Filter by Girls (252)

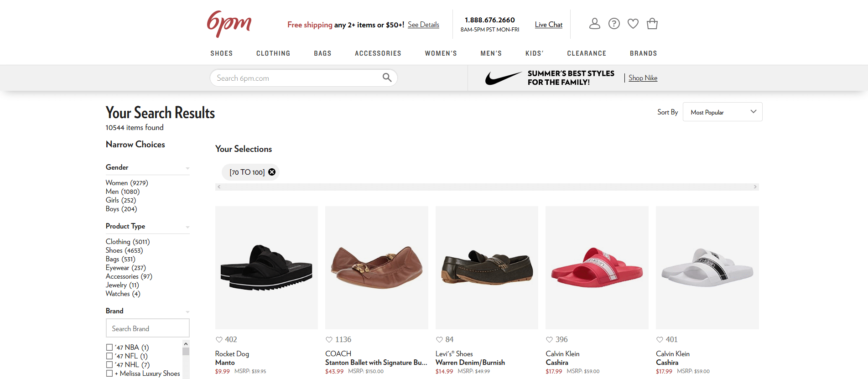pyautogui.click(x=121, y=200)
